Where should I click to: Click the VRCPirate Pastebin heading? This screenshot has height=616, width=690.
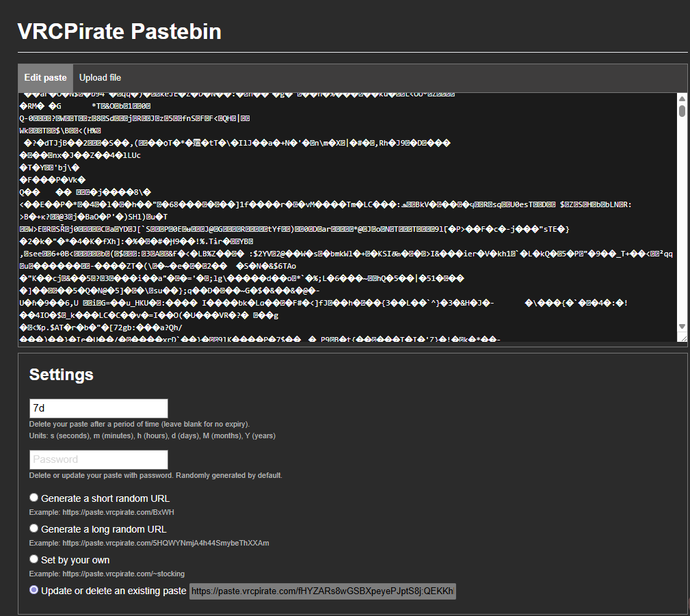pyautogui.click(x=119, y=31)
